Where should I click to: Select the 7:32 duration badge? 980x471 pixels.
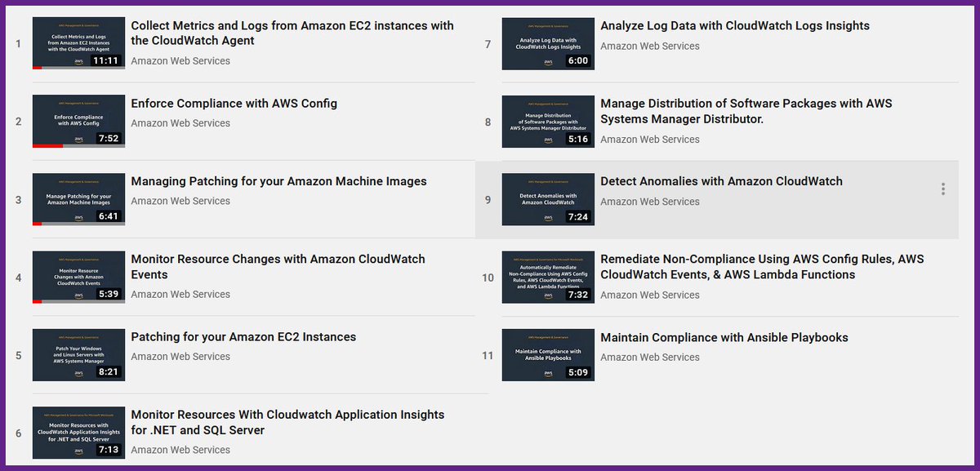coord(578,295)
